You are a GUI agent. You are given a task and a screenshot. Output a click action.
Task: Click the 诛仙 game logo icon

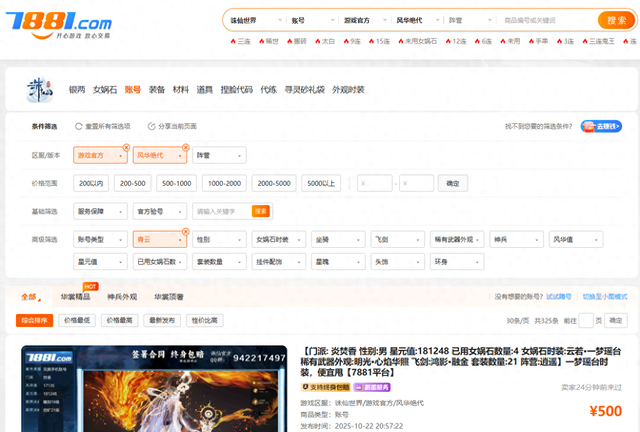coord(40,90)
